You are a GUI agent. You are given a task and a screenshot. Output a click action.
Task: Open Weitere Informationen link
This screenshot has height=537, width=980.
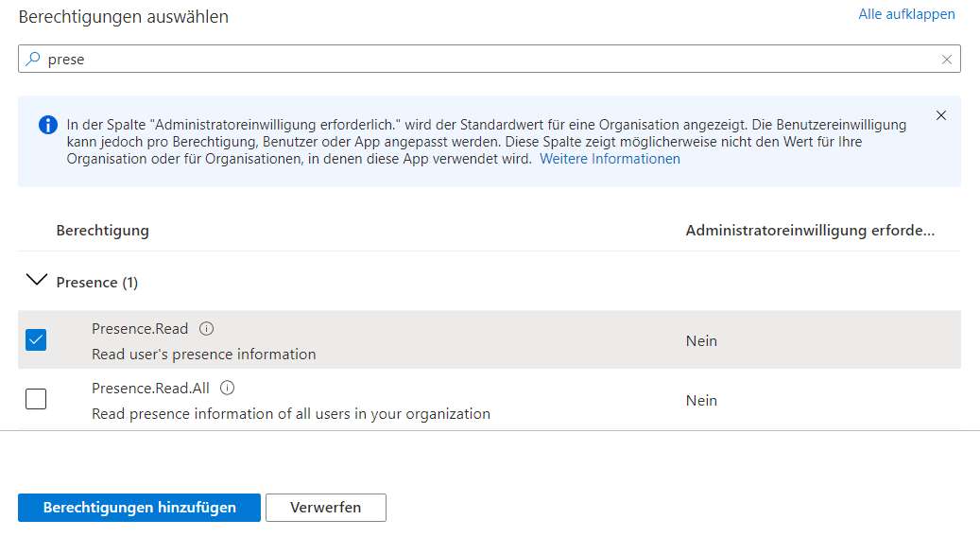coord(610,159)
